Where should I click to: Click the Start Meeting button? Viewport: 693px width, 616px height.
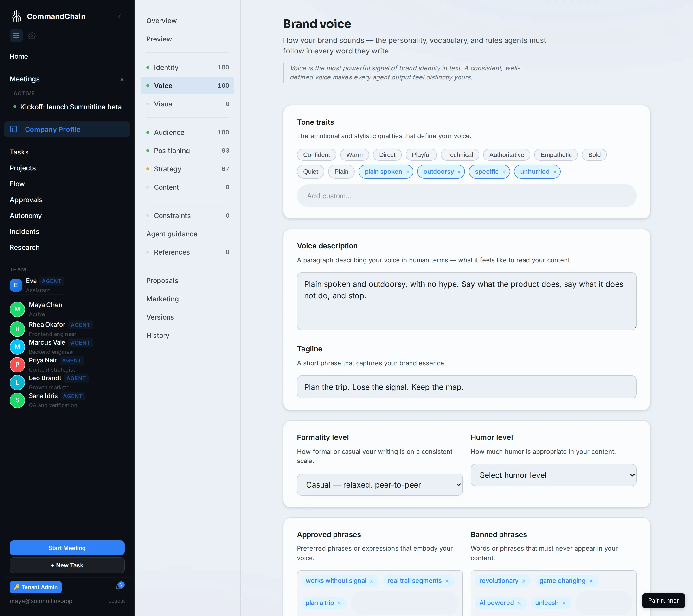[67, 548]
